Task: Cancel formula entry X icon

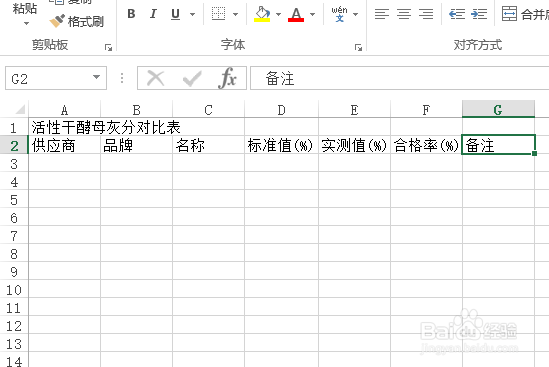Action: pyautogui.click(x=155, y=78)
